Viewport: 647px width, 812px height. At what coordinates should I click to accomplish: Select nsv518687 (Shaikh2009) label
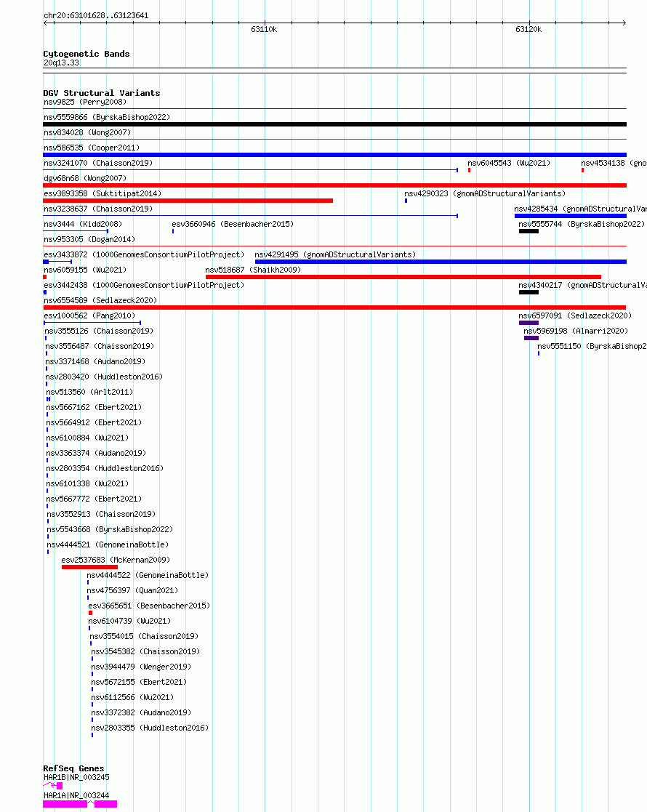tap(253, 270)
